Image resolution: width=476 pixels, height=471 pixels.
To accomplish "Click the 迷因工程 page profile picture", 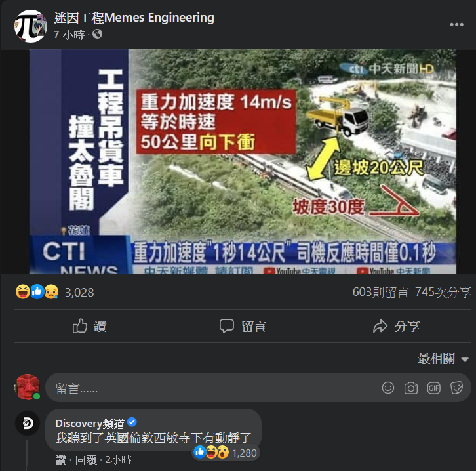I will tap(31, 26).
